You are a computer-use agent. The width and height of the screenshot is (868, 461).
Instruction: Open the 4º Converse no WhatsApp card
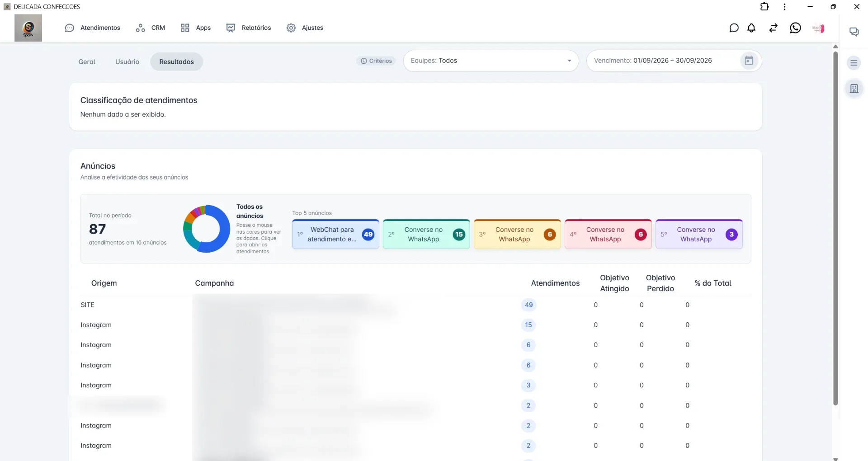click(608, 234)
